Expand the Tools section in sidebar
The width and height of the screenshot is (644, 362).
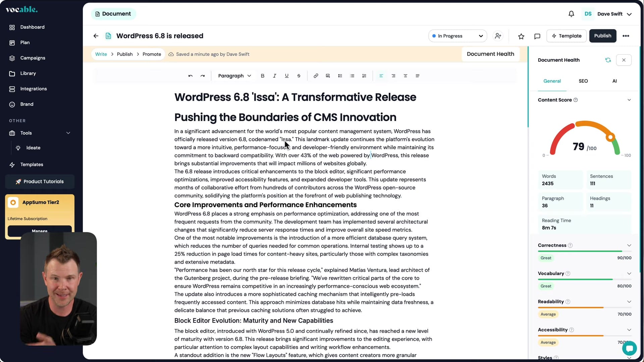coord(40,133)
